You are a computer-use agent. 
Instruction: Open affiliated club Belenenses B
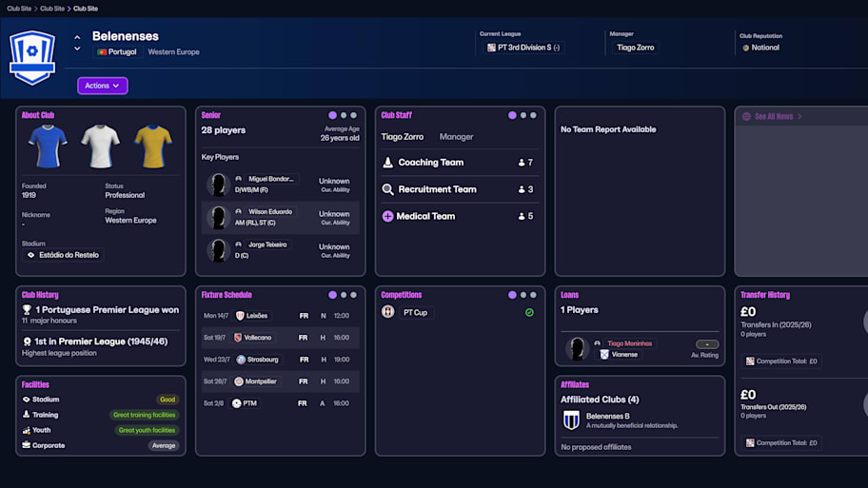(x=608, y=416)
